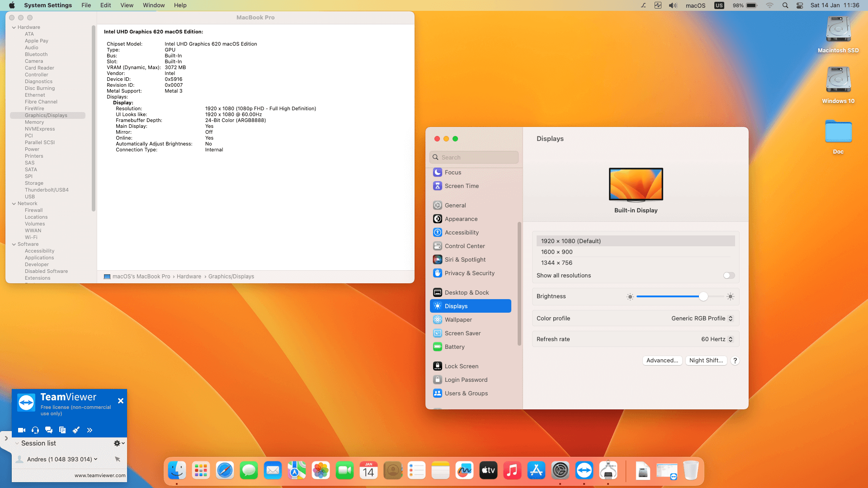Collapse the Hardware tree section

click(x=14, y=28)
